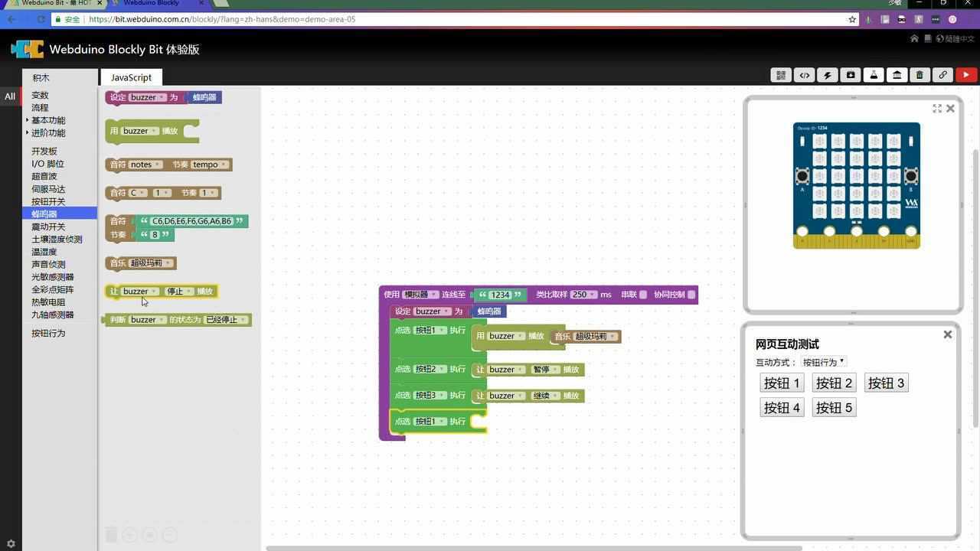Click the home icon in the header
The height and width of the screenshot is (551, 980).
point(914,38)
